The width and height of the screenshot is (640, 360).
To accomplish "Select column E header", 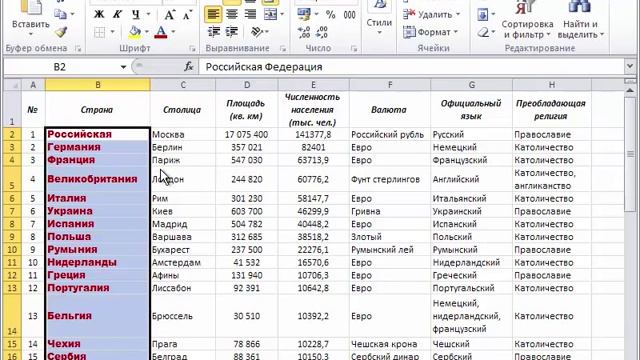I will [313, 85].
